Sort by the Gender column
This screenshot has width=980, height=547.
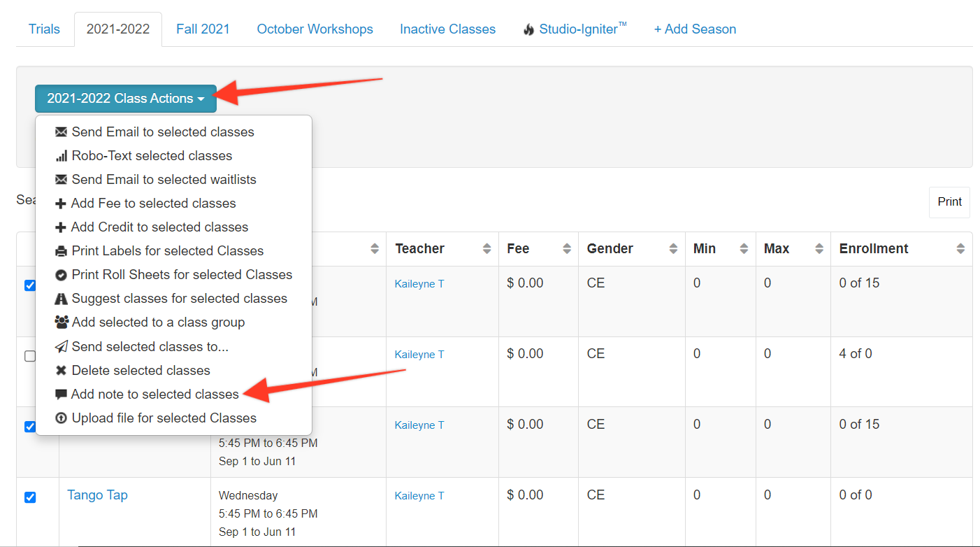pyautogui.click(x=632, y=249)
